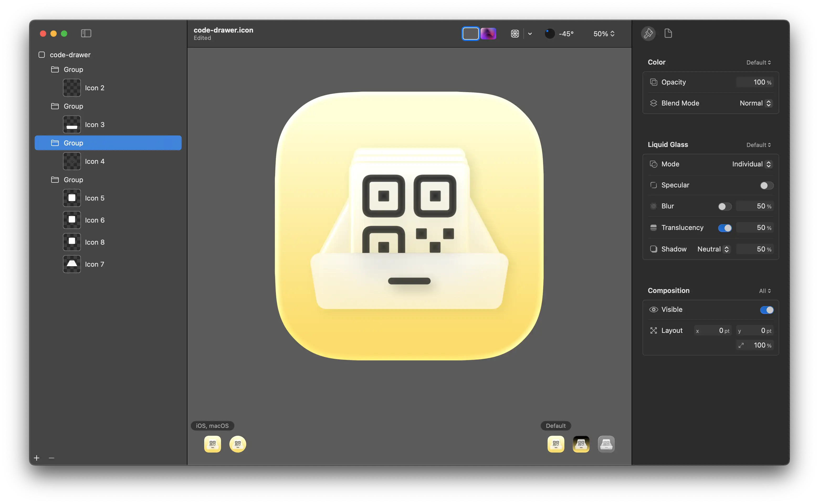Select the Icon 8 layer
The width and height of the screenshot is (819, 504).
coord(108,242)
